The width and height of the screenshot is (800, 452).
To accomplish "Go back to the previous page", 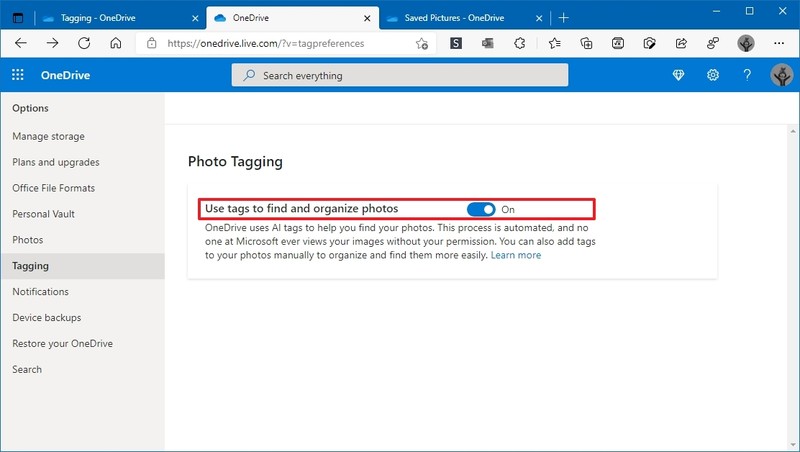I will tap(21, 43).
